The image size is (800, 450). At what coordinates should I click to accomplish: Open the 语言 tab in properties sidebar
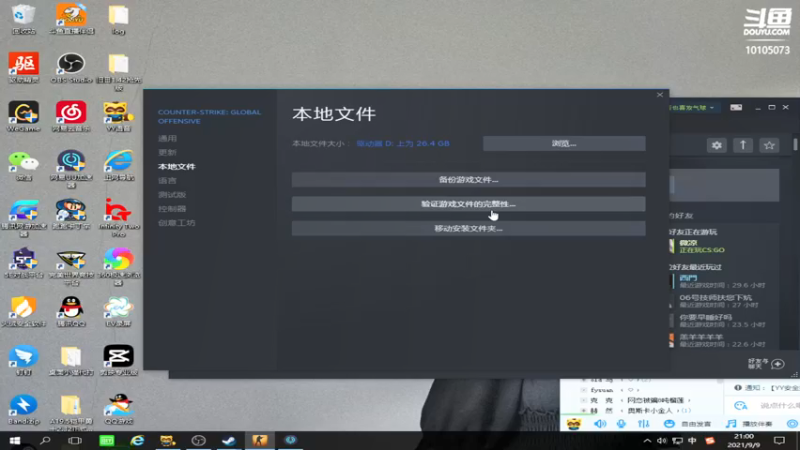[x=167, y=181]
